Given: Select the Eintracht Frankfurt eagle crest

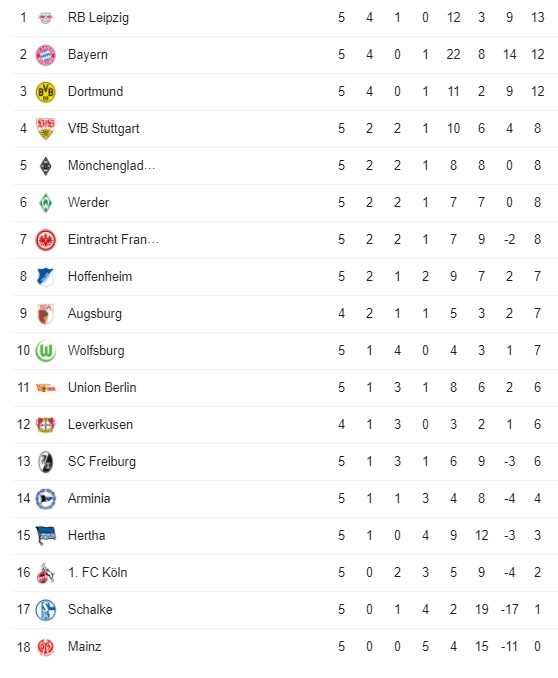Looking at the screenshot, I should pyautogui.click(x=45, y=240).
